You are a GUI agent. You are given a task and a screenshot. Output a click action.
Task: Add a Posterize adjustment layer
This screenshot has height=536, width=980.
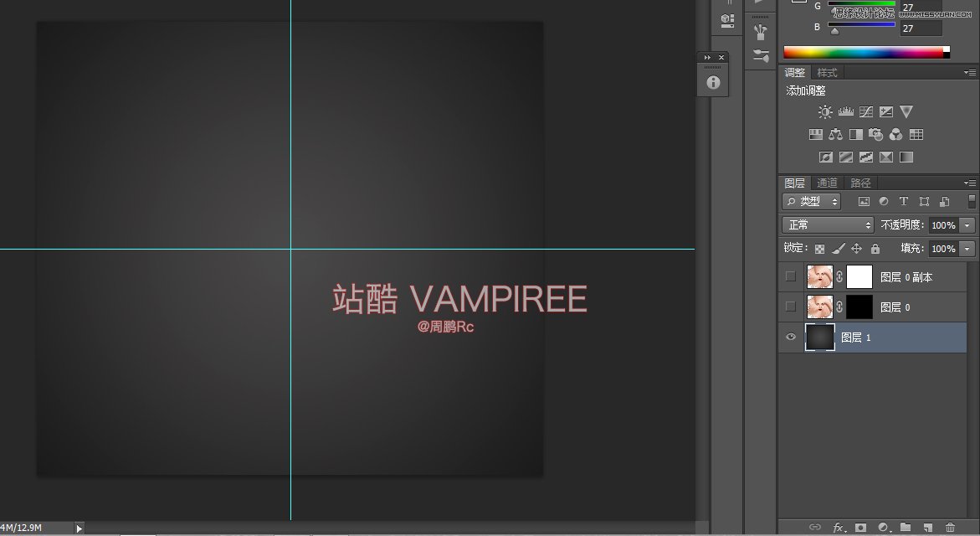[x=845, y=157]
